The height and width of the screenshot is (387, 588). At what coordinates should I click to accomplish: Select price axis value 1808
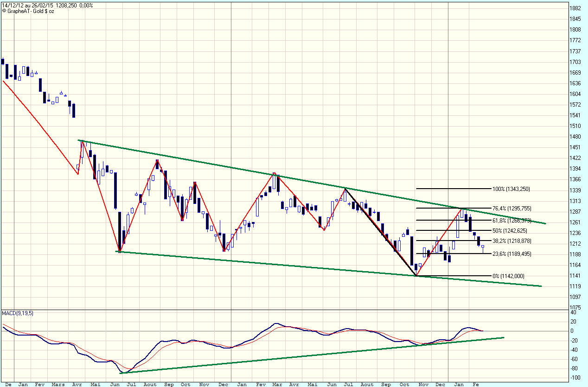[575, 30]
